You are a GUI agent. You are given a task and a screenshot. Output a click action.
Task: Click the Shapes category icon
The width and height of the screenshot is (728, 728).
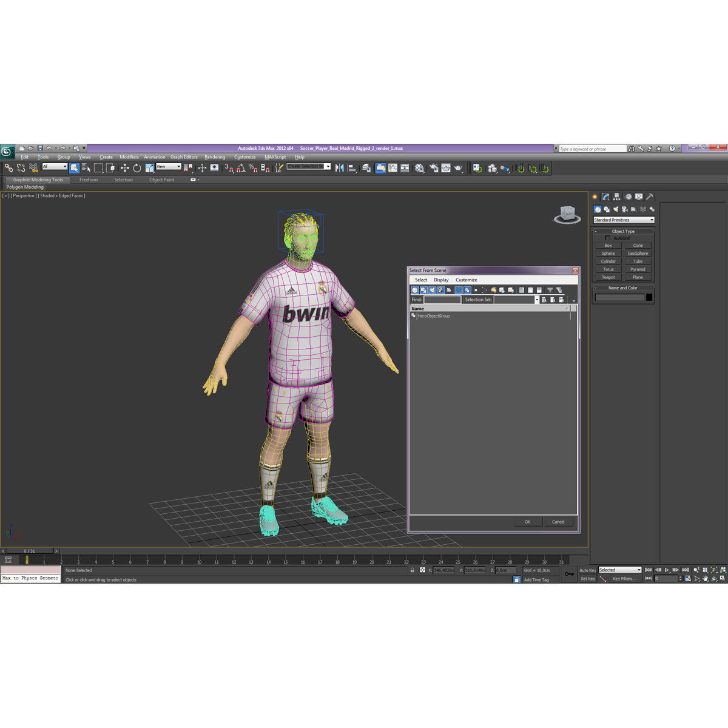607,209
